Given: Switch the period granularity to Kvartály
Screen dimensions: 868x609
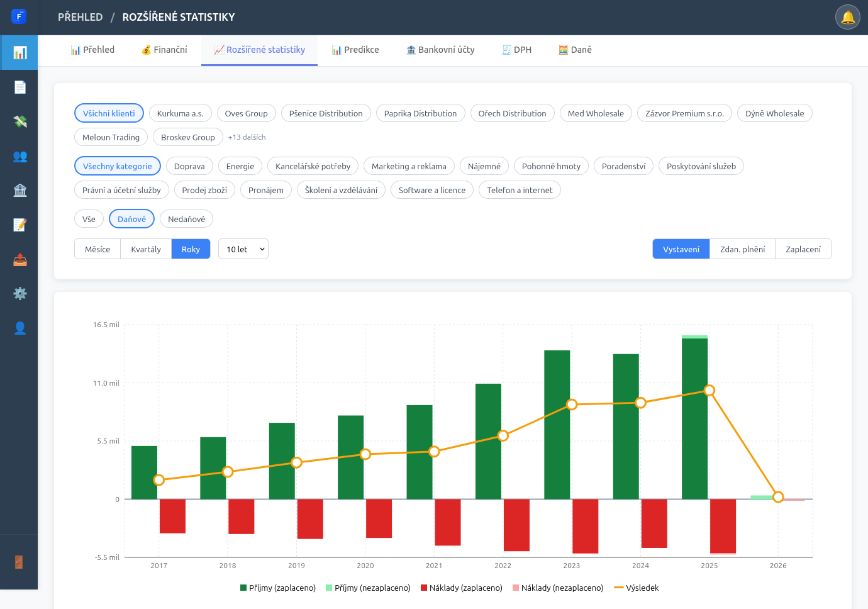Looking at the screenshot, I should tap(146, 249).
